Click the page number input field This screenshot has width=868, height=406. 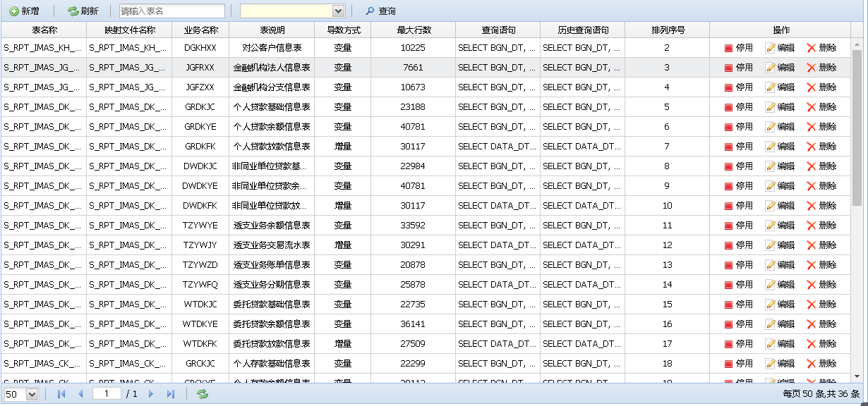[x=107, y=394]
